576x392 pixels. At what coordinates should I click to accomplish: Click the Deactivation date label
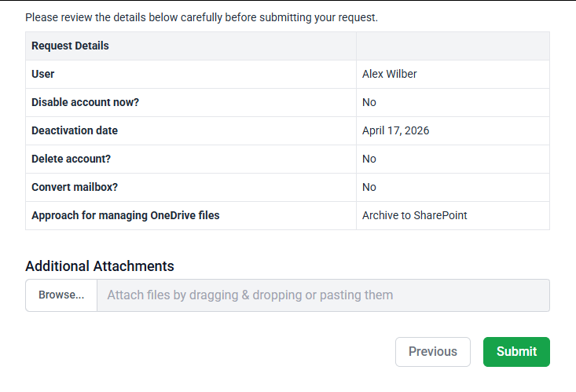point(75,130)
